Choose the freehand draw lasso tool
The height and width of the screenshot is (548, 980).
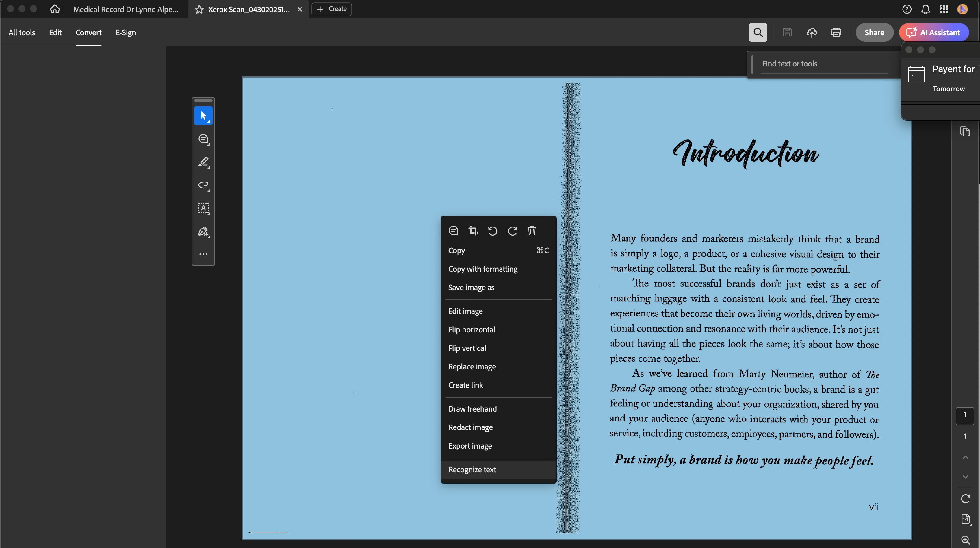(x=203, y=185)
